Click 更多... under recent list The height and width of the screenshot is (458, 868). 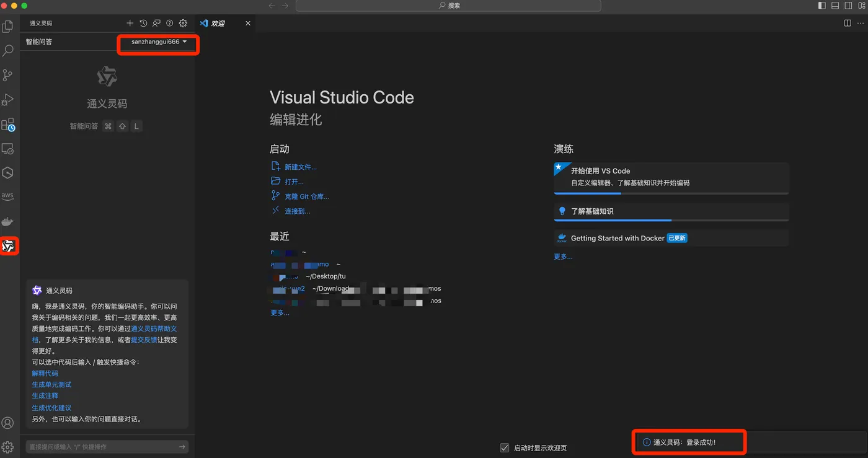pos(280,313)
